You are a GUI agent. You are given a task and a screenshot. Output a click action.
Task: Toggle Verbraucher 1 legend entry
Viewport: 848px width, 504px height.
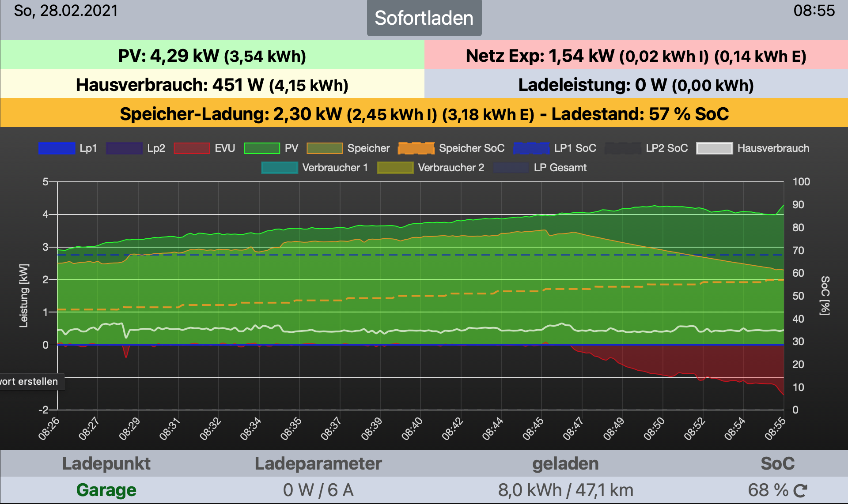(x=280, y=168)
